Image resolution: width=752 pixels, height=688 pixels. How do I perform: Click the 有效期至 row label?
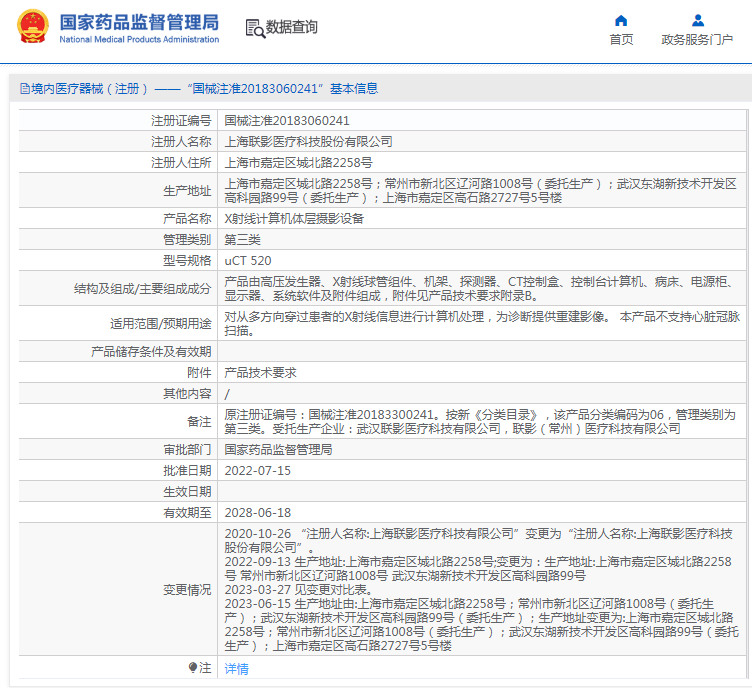pyautogui.click(x=187, y=513)
